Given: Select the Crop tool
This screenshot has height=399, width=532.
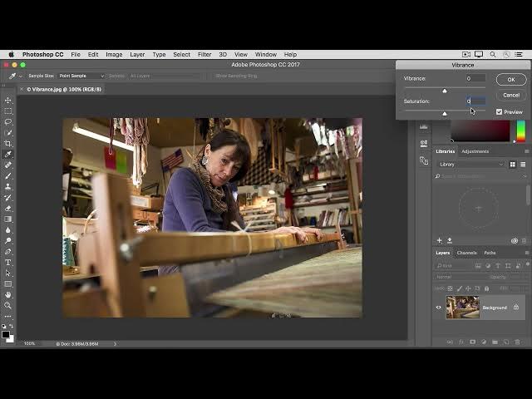Looking at the screenshot, I should click(x=8, y=144).
